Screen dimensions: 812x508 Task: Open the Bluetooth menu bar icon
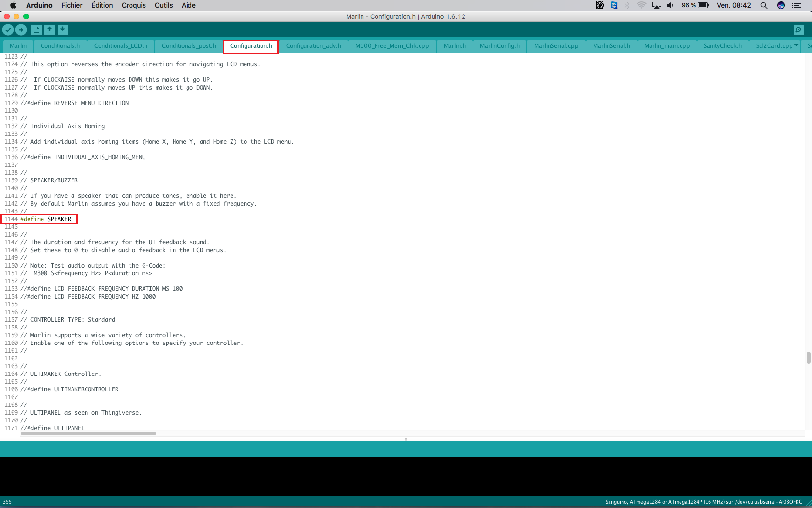(627, 5)
